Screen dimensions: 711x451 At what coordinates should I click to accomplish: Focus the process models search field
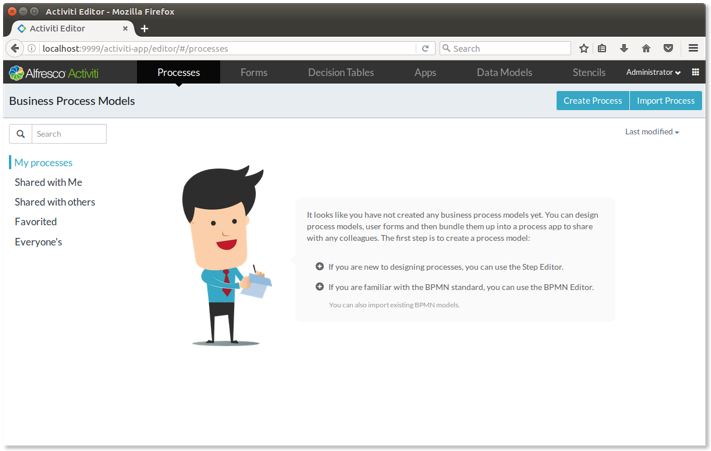point(68,134)
